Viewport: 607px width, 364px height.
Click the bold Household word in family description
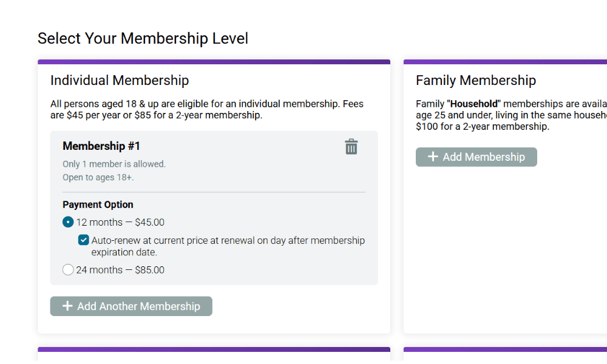[x=474, y=104]
